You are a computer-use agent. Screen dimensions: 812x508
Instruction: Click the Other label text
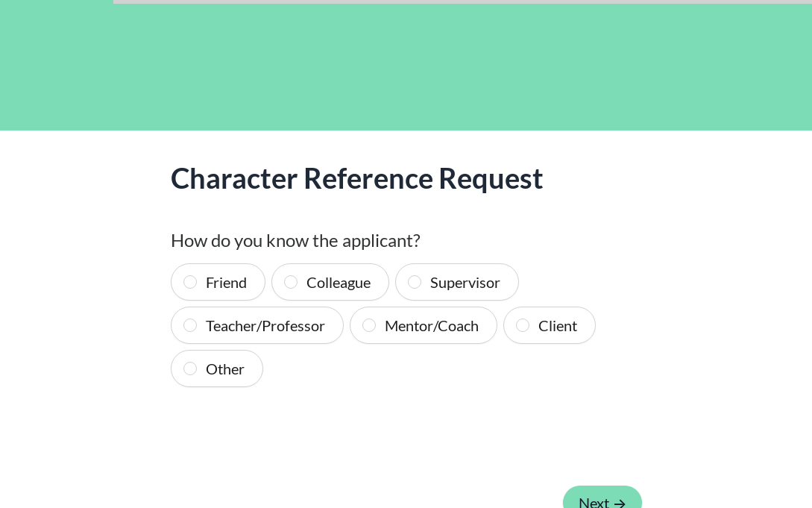click(224, 369)
